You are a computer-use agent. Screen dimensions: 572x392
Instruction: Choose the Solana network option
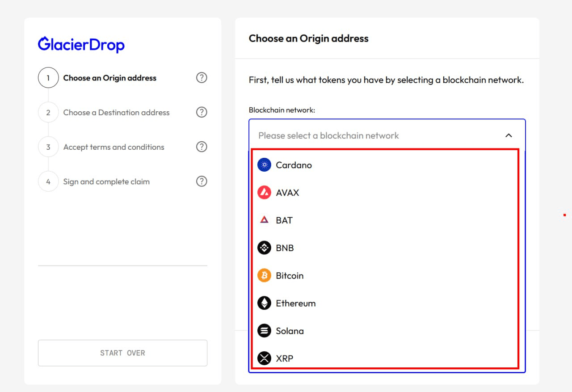click(385, 331)
